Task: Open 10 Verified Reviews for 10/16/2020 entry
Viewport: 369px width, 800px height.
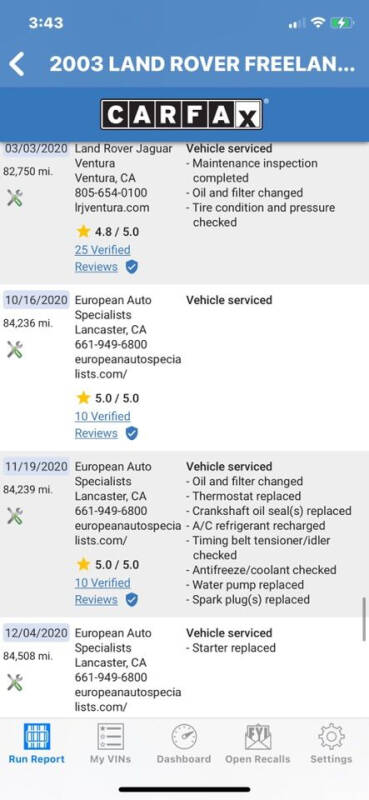Action: click(103, 424)
